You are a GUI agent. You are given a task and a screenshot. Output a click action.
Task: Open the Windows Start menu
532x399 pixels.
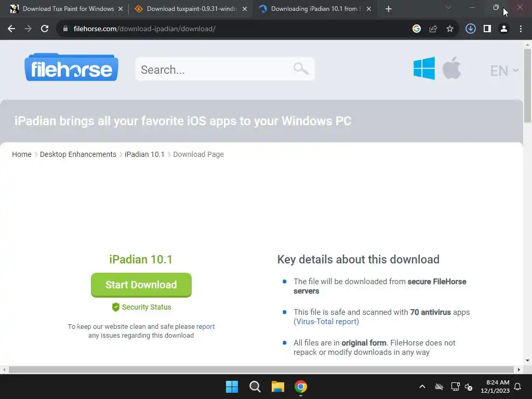click(232, 387)
